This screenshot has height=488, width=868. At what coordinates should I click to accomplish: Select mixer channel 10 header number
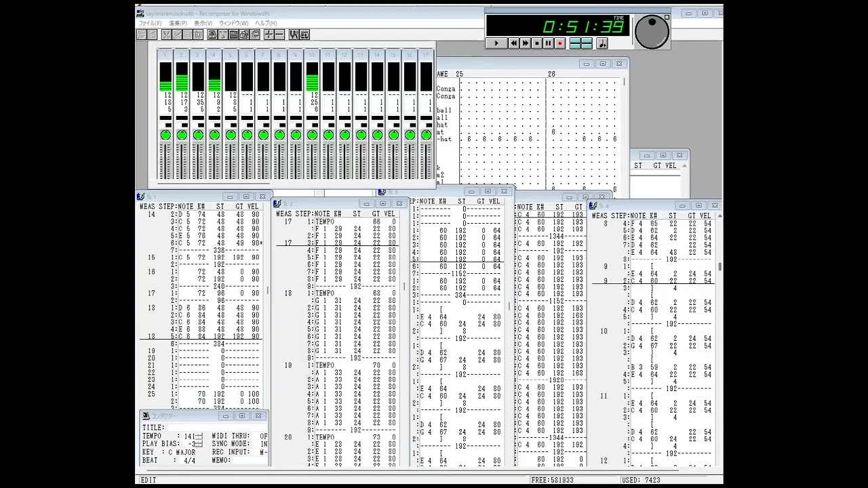click(x=313, y=55)
